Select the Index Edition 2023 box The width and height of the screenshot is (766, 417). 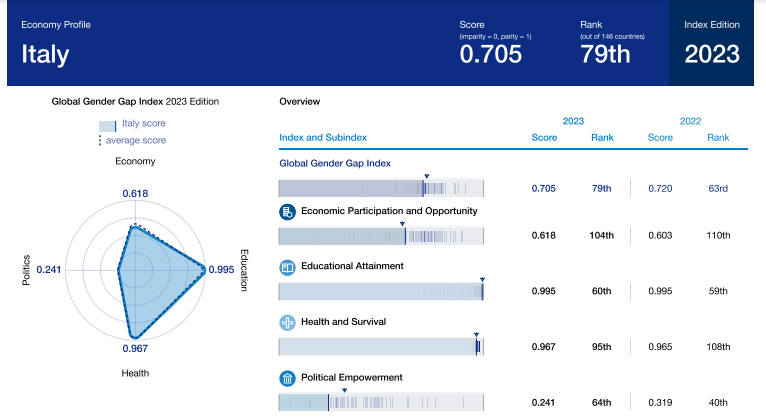pos(711,44)
